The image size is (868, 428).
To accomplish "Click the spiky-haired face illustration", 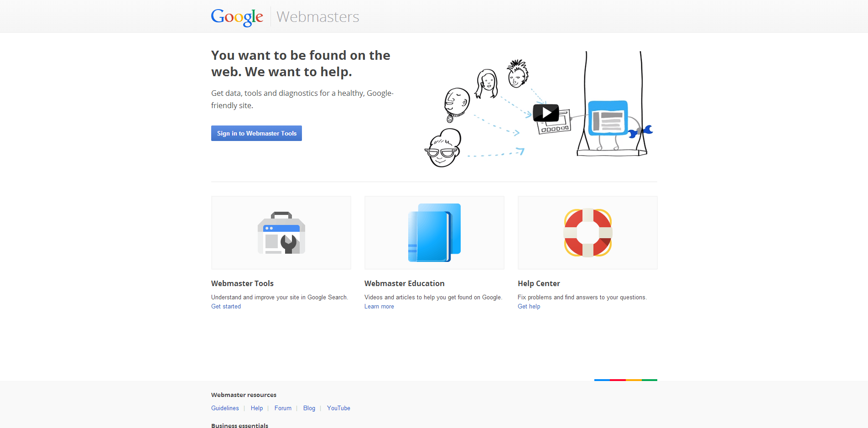I will (518, 74).
